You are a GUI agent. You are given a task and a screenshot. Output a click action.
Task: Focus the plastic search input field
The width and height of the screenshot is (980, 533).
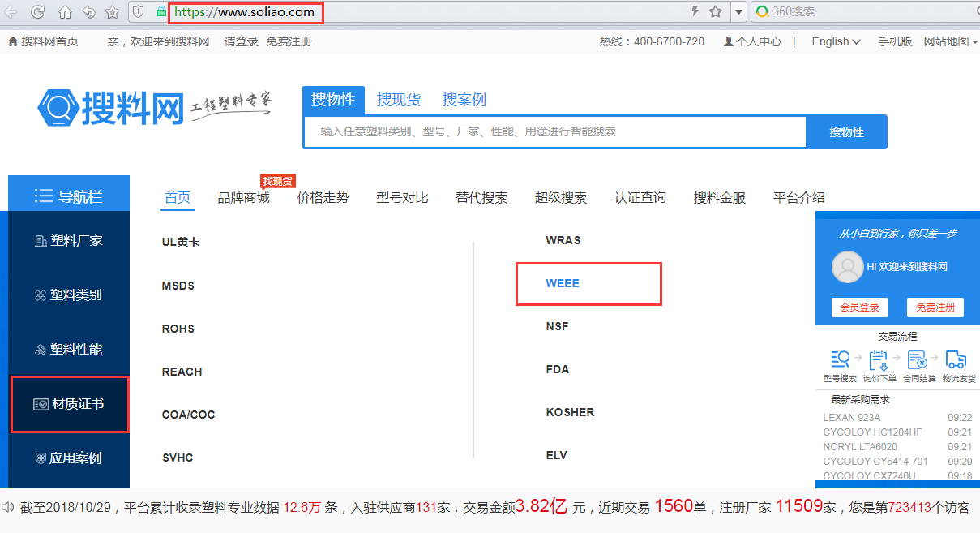click(x=554, y=132)
